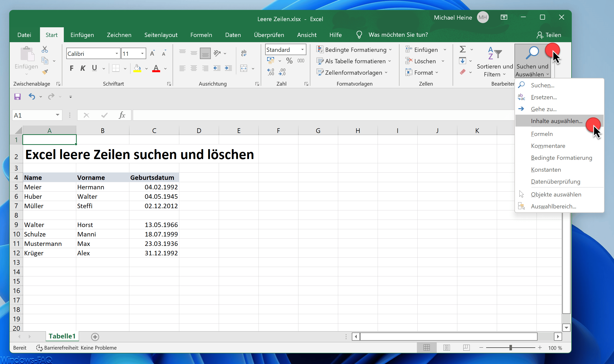614x364 pixels.
Task: Open the Standard number format dropdown
Action: 302,50
